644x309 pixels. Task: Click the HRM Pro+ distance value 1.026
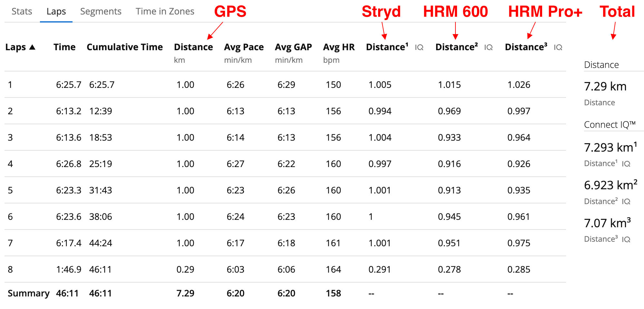coord(519,85)
